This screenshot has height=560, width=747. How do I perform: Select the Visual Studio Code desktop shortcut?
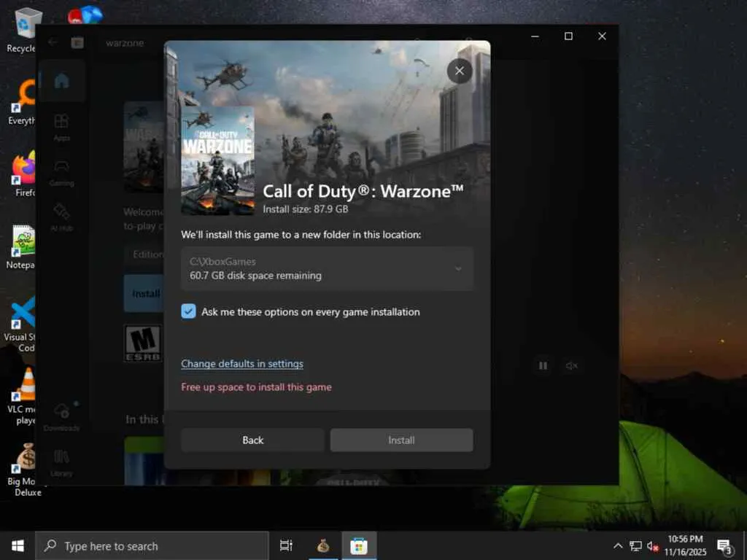20,324
